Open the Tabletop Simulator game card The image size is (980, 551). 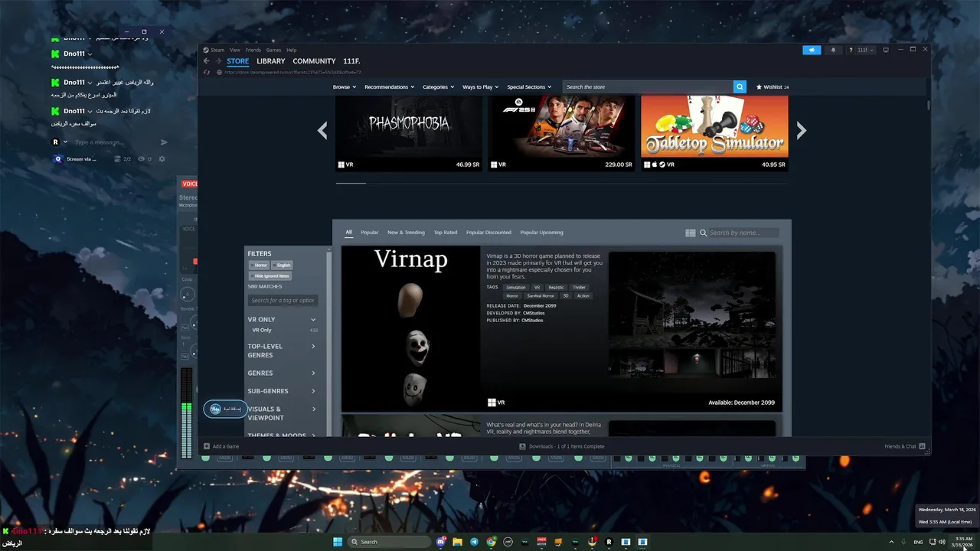pos(714,133)
